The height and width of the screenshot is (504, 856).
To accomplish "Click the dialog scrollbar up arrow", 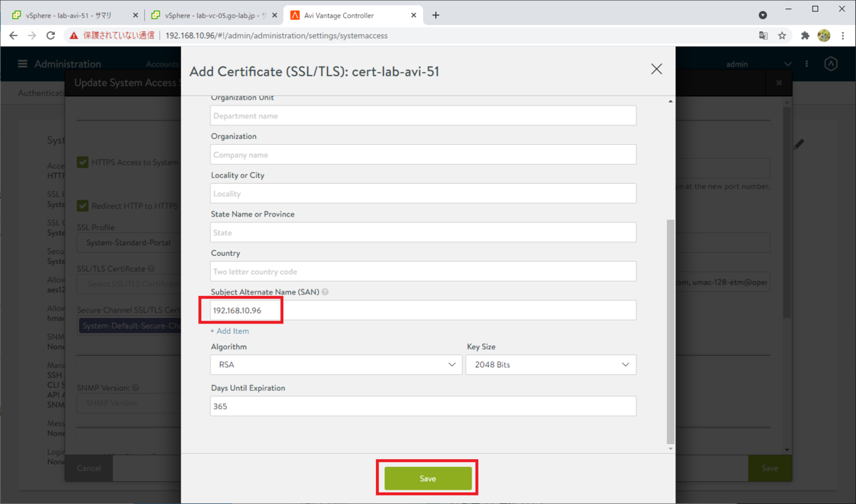I will 670,101.
